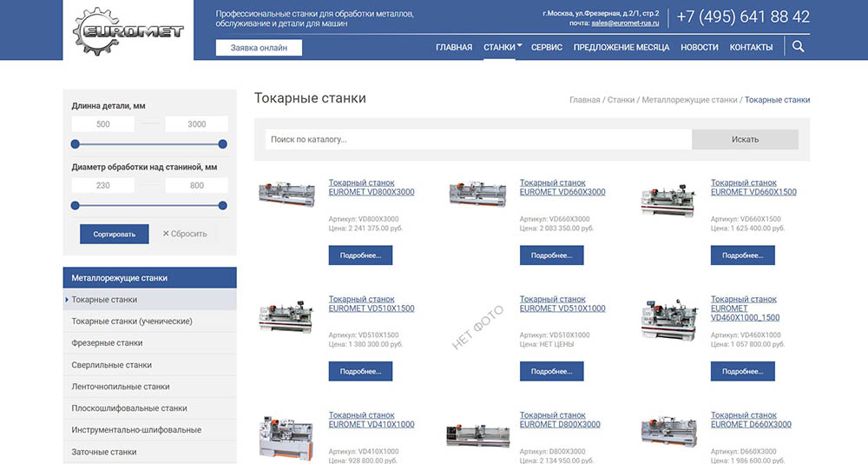Click the Металлорежущие станки category header
868x464 pixels.
(x=149, y=278)
